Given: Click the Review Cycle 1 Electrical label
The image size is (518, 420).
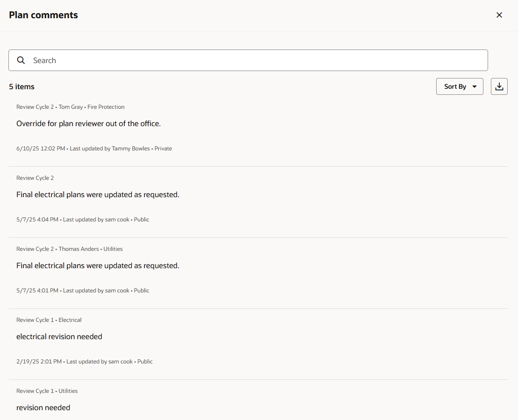Looking at the screenshot, I should click(49, 320).
